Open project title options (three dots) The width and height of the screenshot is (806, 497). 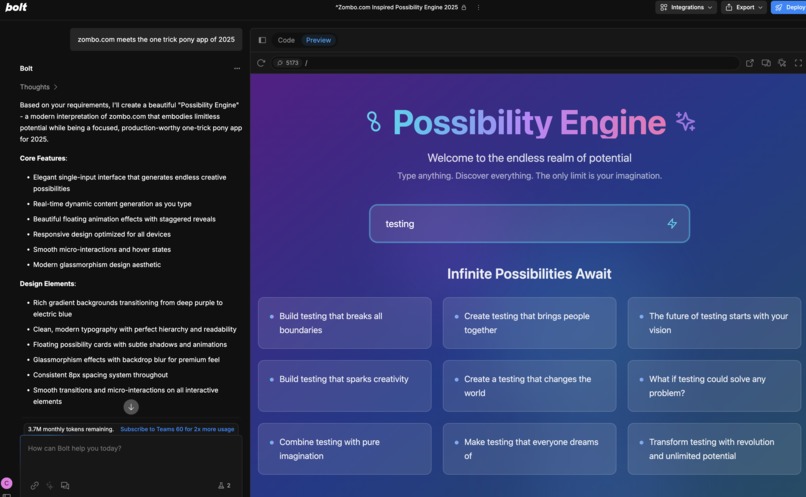pyautogui.click(x=478, y=7)
